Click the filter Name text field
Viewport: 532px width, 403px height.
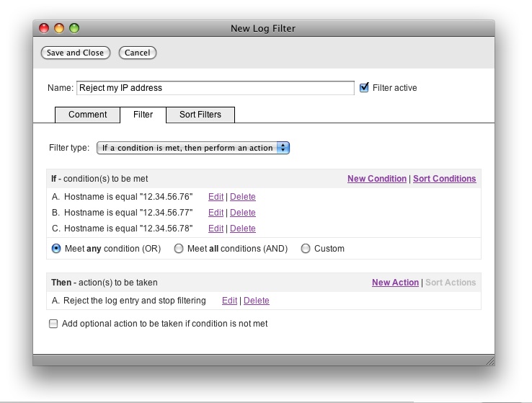215,88
